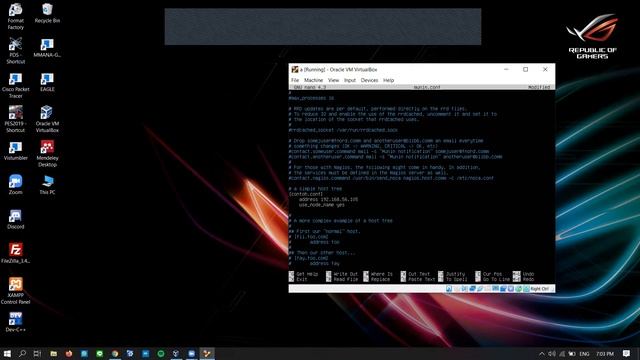Screen dimensions: 640x360
Task: Open the File menu in VirtualBox
Action: click(x=295, y=80)
